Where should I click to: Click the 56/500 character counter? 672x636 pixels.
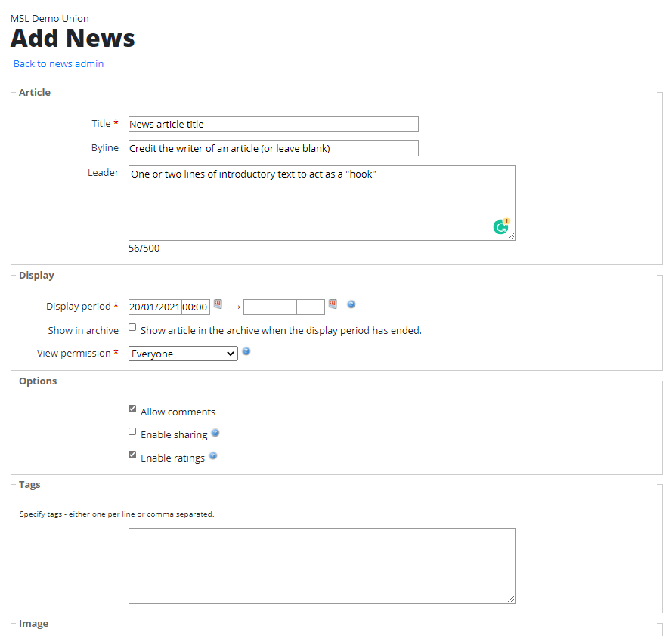pos(144,249)
